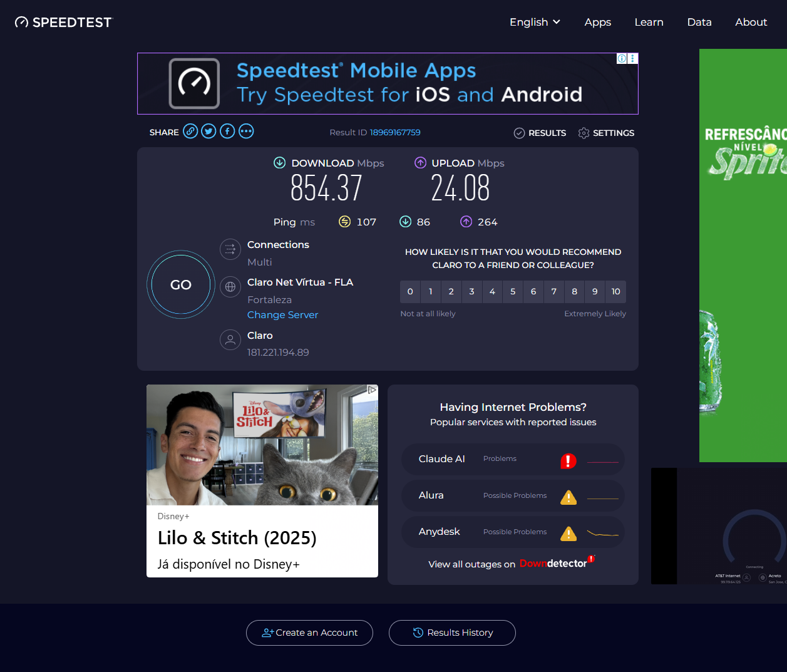Click the Anydesk warning triangle icon
The image size is (787, 672).
pos(568,534)
